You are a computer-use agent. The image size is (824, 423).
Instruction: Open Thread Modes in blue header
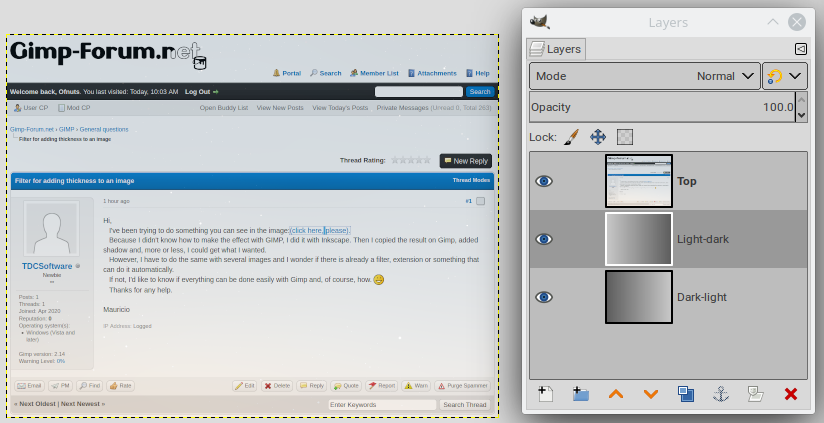click(471, 180)
